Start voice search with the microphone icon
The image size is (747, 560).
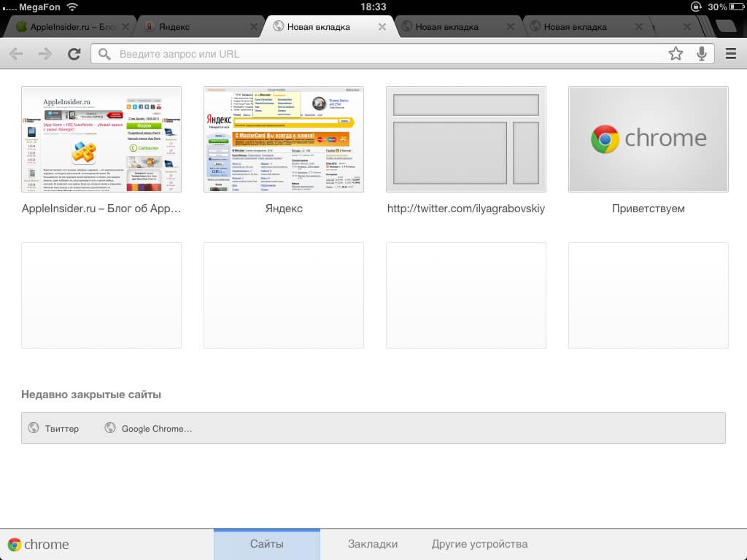[701, 54]
